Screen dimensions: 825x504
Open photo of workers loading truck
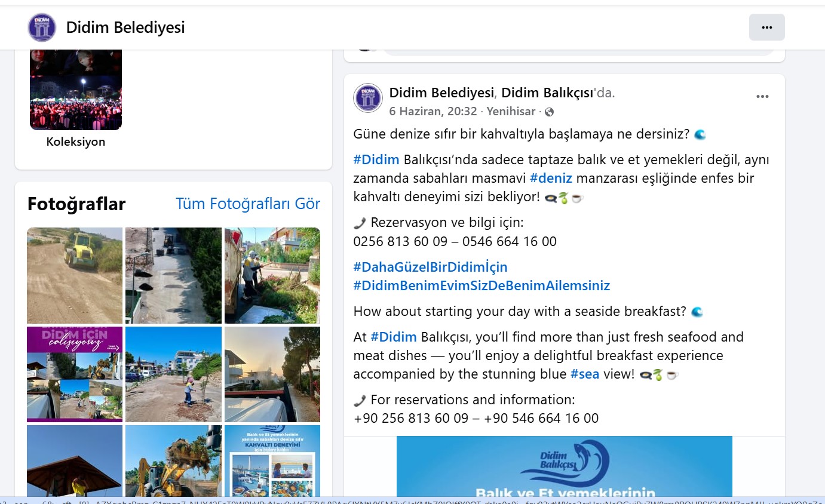[x=272, y=275]
